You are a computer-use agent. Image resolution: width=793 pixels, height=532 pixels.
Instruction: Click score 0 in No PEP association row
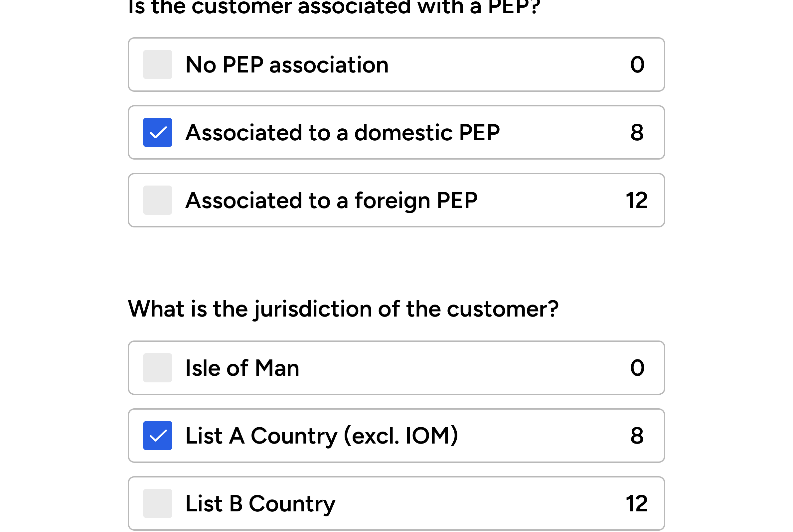click(x=637, y=65)
